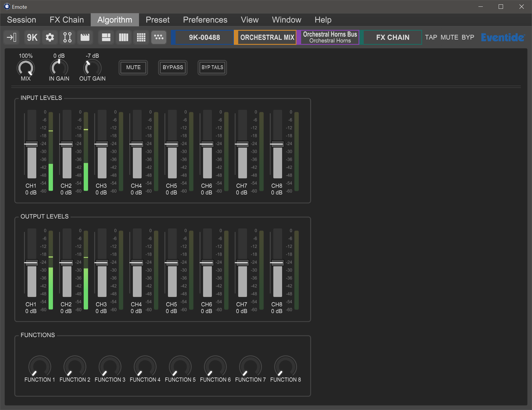
Task: Click the output CH2 level meter
Action: click(86, 270)
